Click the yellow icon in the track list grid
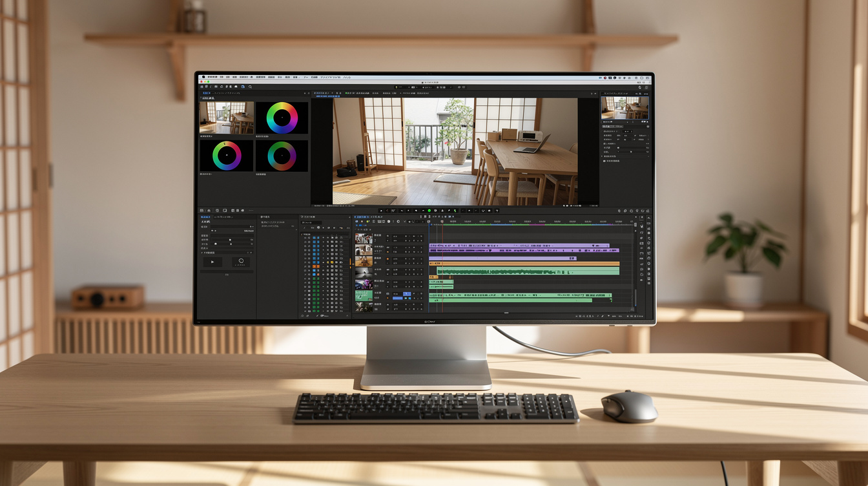The image size is (868, 486). coord(332,262)
